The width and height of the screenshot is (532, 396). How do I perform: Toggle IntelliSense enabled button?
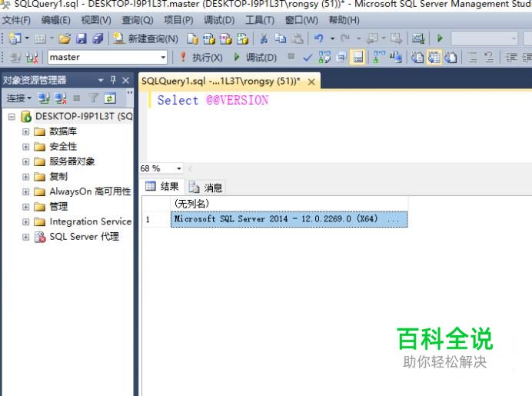(358, 58)
